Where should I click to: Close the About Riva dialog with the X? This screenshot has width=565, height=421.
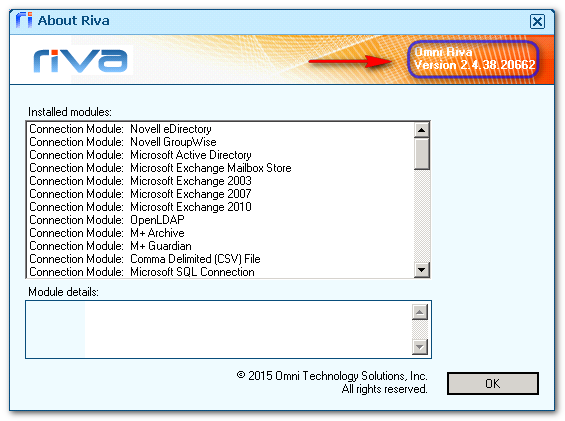click(537, 22)
